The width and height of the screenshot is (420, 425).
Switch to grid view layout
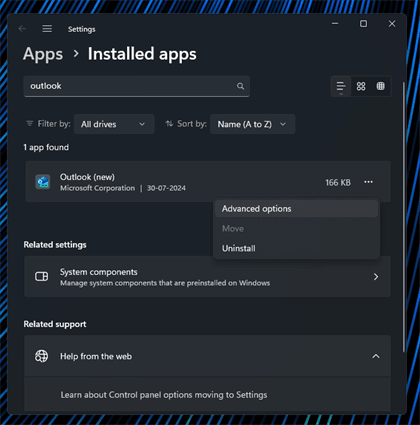361,86
